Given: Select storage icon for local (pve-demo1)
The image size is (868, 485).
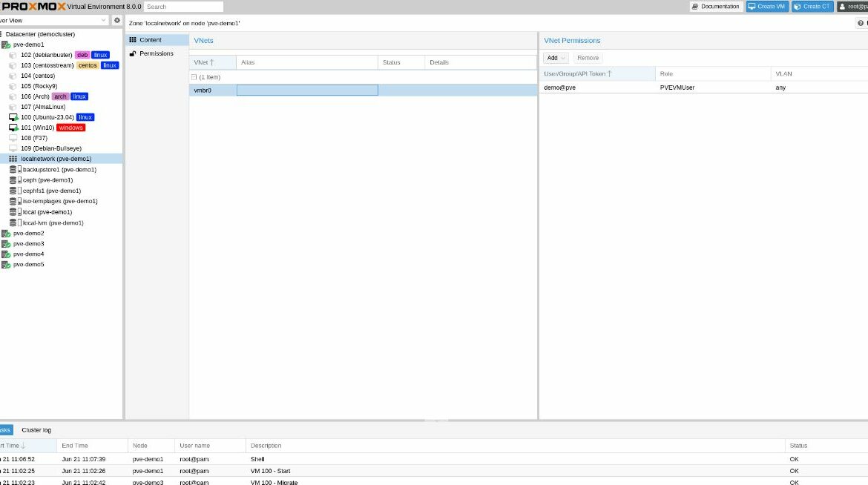Looking at the screenshot, I should click(16, 212).
